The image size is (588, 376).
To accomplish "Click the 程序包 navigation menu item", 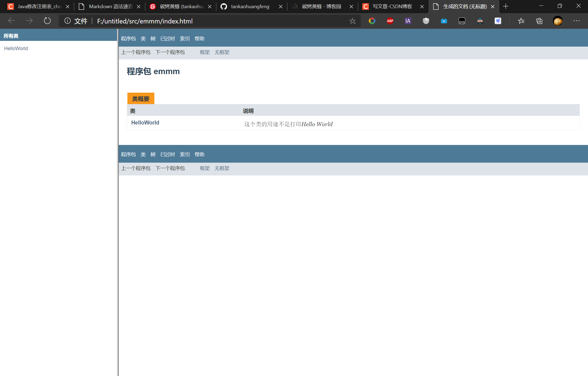I will pyautogui.click(x=128, y=38).
